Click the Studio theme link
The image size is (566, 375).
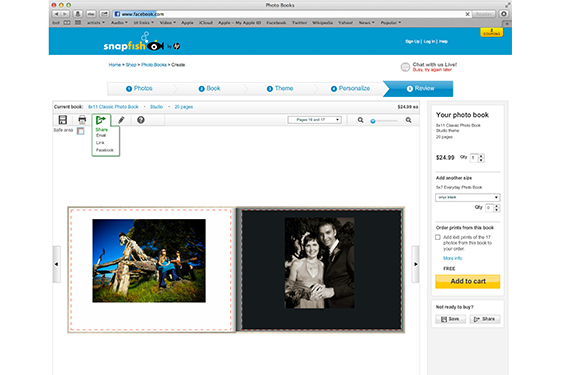point(156,107)
